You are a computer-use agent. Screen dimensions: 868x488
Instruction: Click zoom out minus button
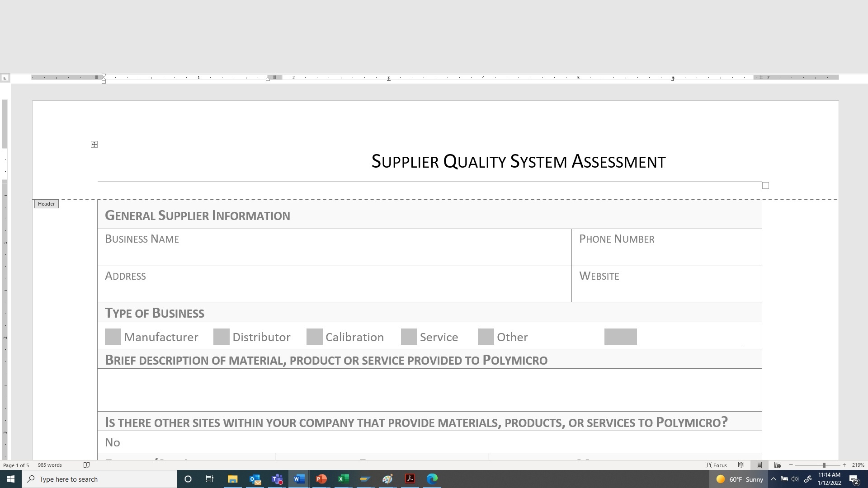(x=791, y=465)
